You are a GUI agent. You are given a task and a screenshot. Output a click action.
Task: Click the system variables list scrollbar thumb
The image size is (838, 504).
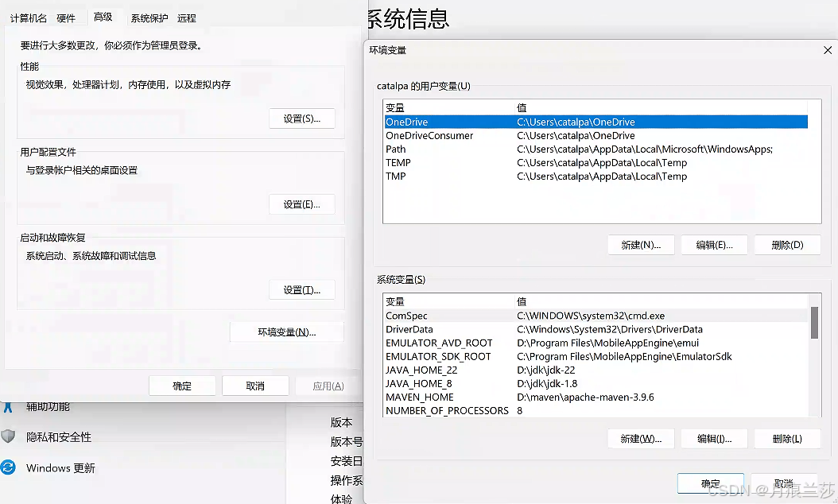(x=814, y=323)
